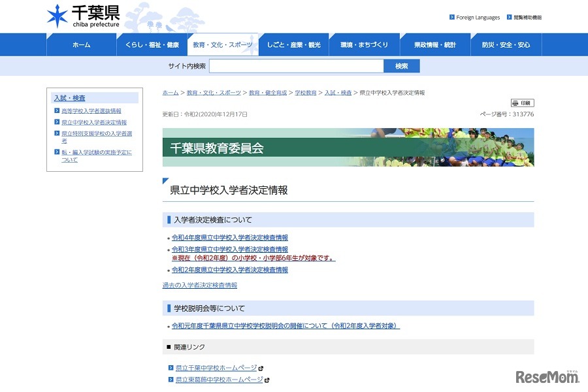This screenshot has height=392, width=588.
Task: Open the ホーム navigation tab
Action: pyautogui.click(x=82, y=45)
